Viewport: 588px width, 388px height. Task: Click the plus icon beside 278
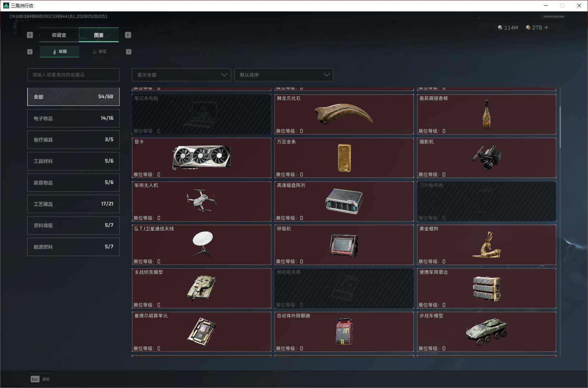tap(546, 28)
